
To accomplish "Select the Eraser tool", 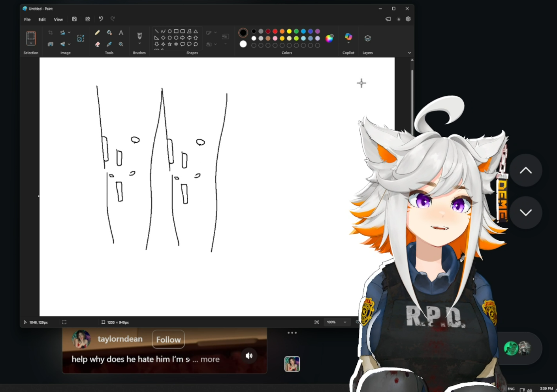I will [x=97, y=44].
